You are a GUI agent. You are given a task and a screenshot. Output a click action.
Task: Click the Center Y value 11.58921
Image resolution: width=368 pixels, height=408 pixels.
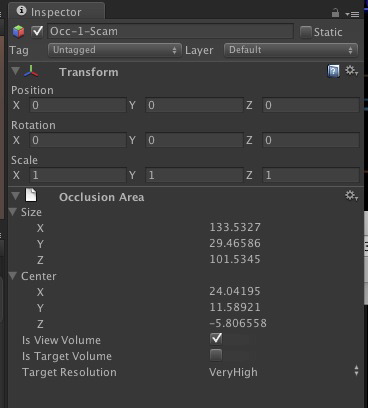pos(235,307)
